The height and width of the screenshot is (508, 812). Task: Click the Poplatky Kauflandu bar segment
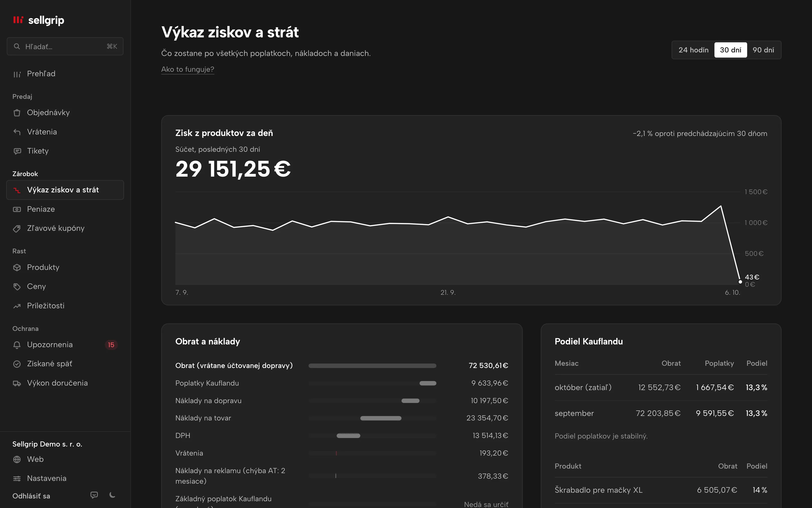point(428,383)
